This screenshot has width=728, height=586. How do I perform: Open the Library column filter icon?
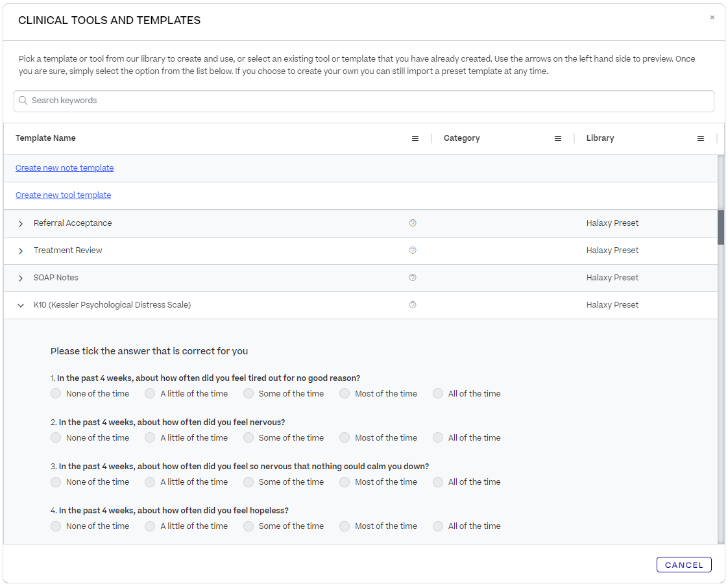[700, 138]
